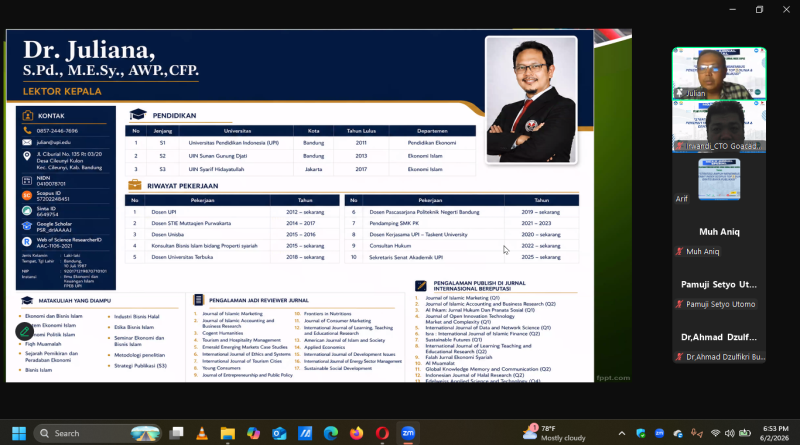The image size is (800, 445).
Task: Click 'Universitas Pendidikan Indonesia (UPI)' table cell
Action: [234, 143]
